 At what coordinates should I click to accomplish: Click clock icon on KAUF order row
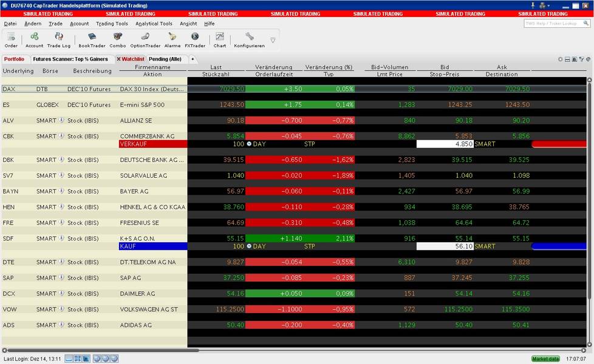[x=249, y=246]
